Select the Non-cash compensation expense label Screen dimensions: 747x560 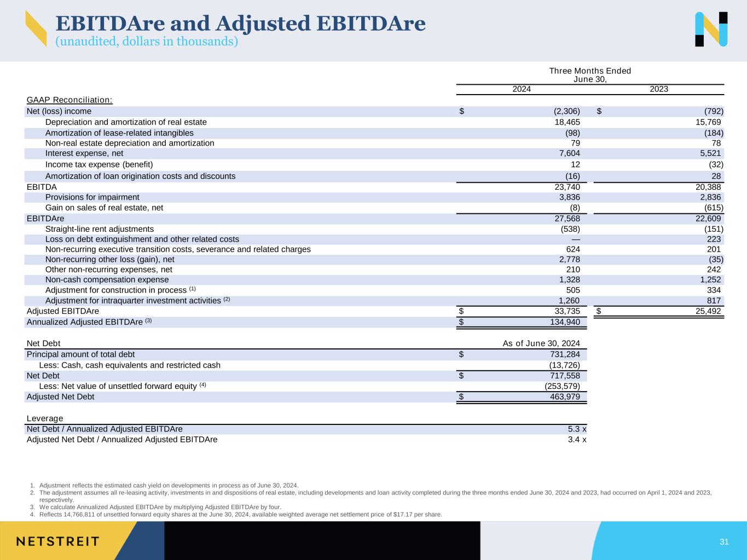click(107, 279)
